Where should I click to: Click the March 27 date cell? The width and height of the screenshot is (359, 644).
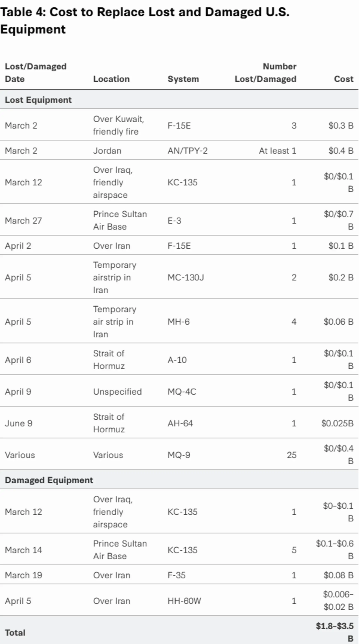click(24, 221)
